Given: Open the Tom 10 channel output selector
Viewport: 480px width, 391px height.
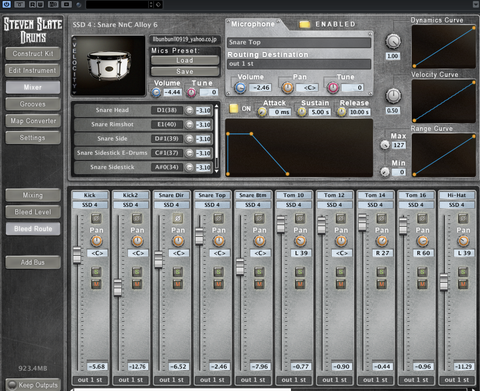Looking at the screenshot, I should [x=294, y=380].
